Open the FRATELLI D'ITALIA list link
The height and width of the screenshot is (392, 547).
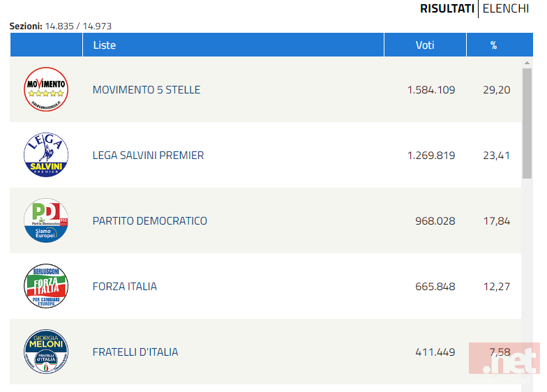point(135,352)
